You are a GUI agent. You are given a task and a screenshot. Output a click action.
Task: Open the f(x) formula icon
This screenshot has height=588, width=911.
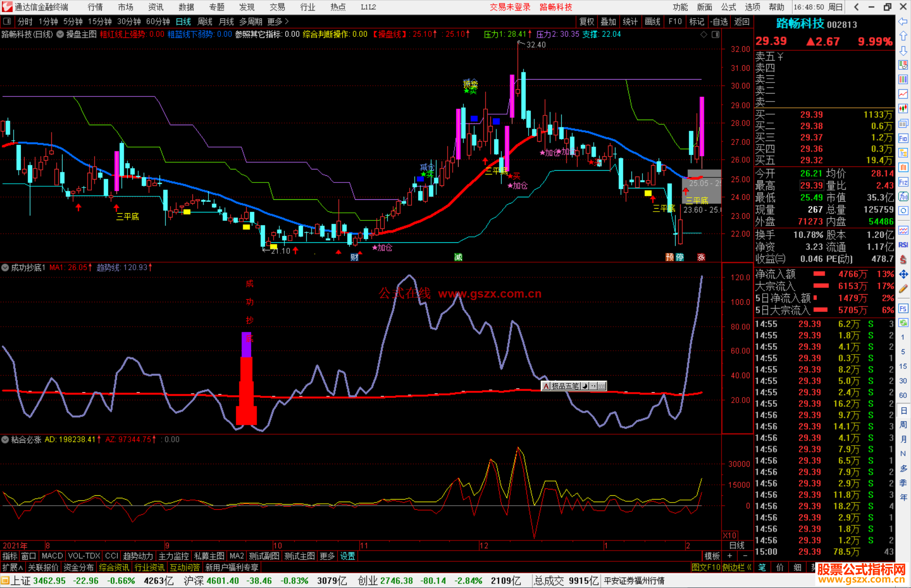tap(903, 196)
